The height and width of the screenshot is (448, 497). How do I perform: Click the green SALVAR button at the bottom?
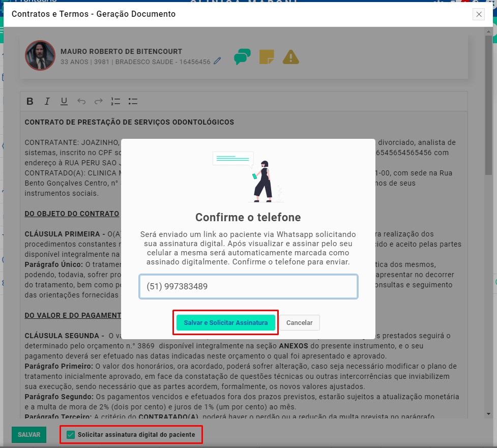(x=29, y=435)
